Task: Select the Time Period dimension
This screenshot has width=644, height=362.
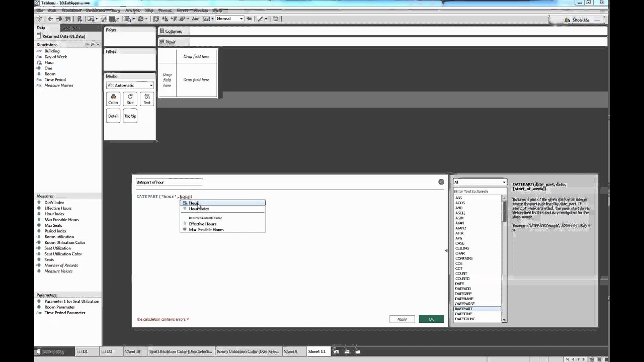Action: [55, 80]
